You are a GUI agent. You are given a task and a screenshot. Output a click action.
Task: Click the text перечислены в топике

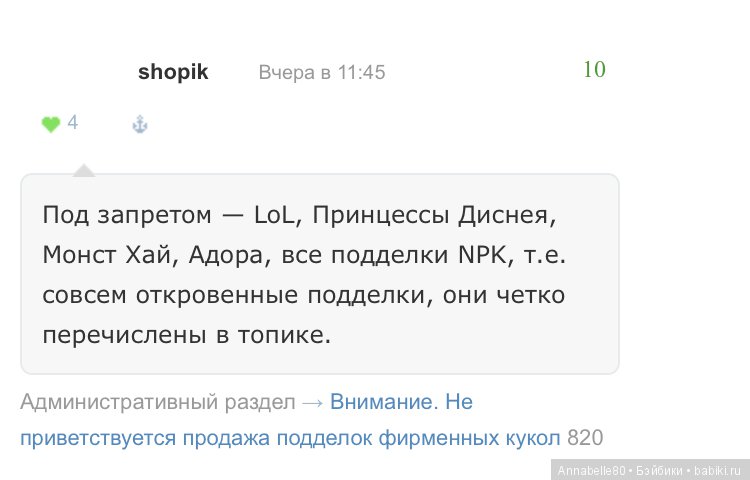tap(187, 335)
